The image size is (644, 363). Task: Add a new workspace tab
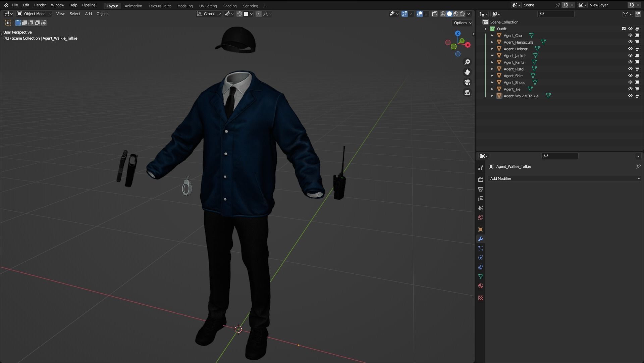pyautogui.click(x=265, y=6)
